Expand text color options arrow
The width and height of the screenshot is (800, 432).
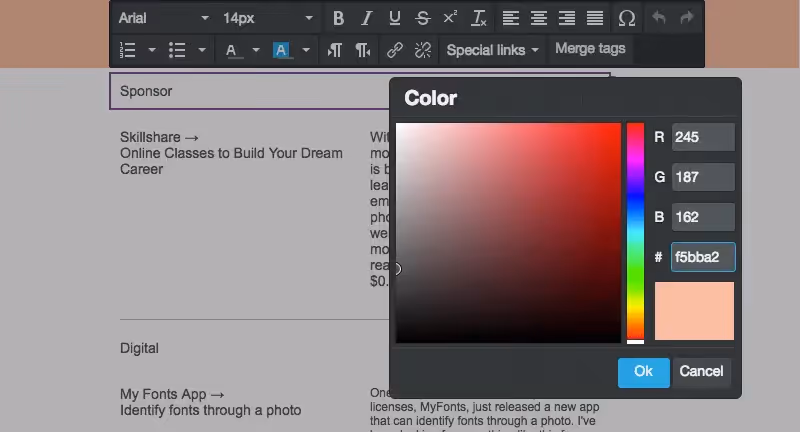click(256, 50)
